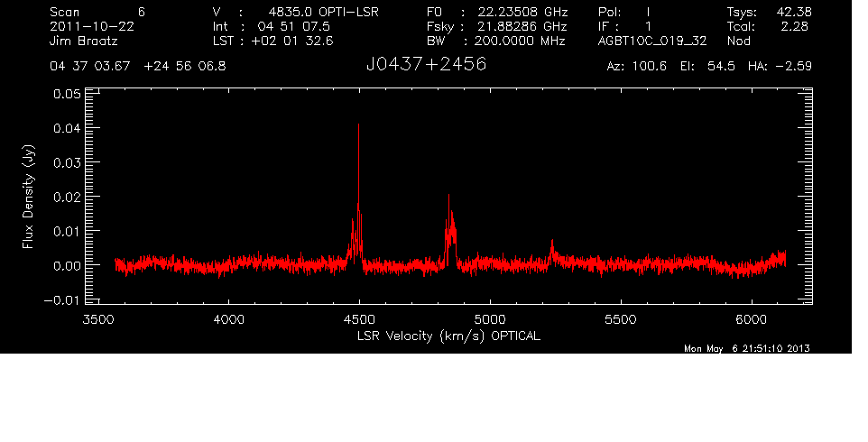Click the LSR Velocity (km/s) OPTICAL axis label
This screenshot has height=442, width=868.
(x=449, y=336)
